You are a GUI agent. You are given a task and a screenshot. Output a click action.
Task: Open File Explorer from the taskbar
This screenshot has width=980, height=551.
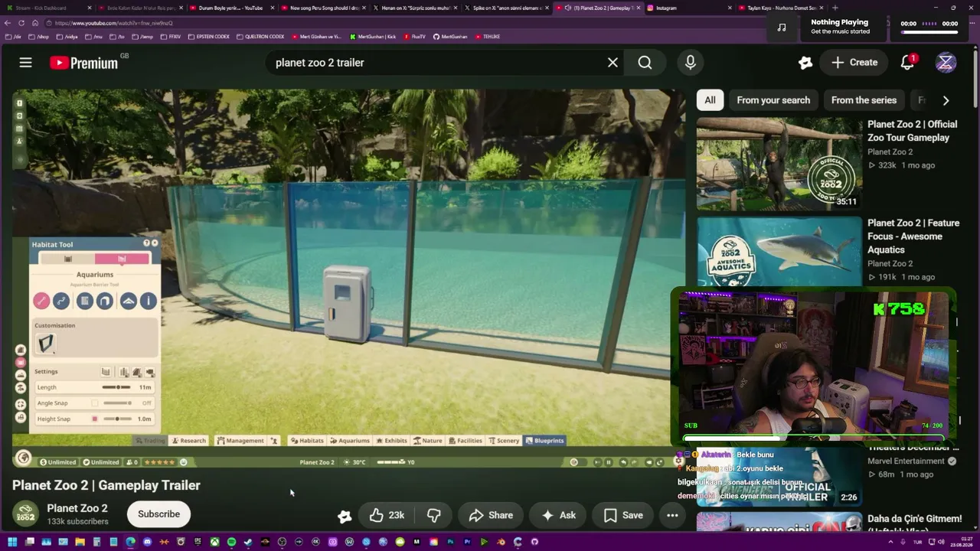(80, 542)
